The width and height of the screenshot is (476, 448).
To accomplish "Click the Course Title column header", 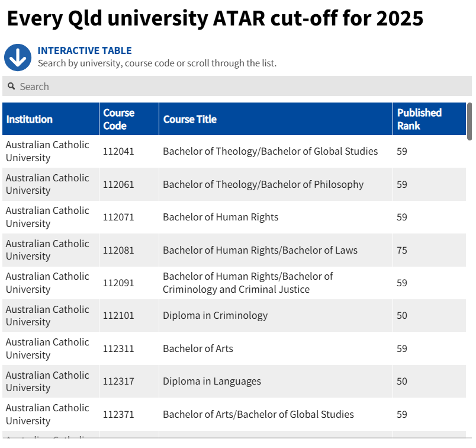I will click(x=276, y=119).
